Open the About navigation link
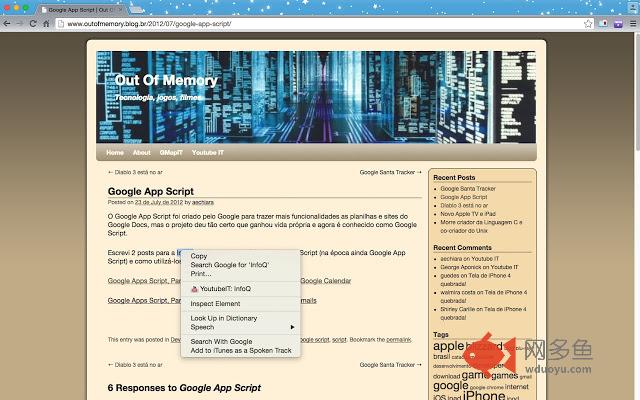The width and height of the screenshot is (640, 400). coord(142,152)
